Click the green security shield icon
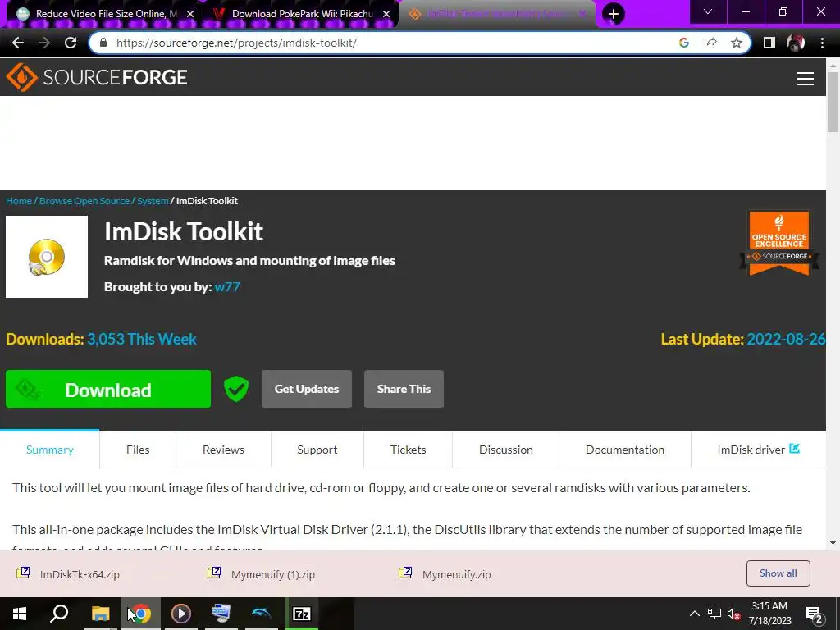The image size is (840, 630). [235, 389]
